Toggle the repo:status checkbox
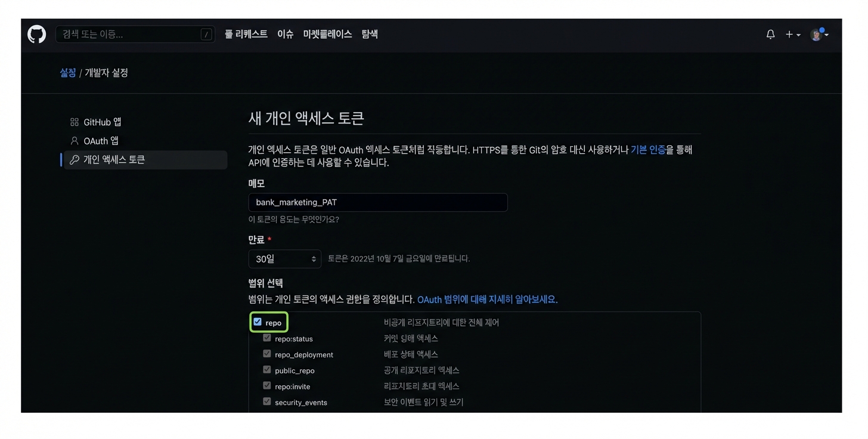This screenshot has width=868, height=439. click(267, 338)
